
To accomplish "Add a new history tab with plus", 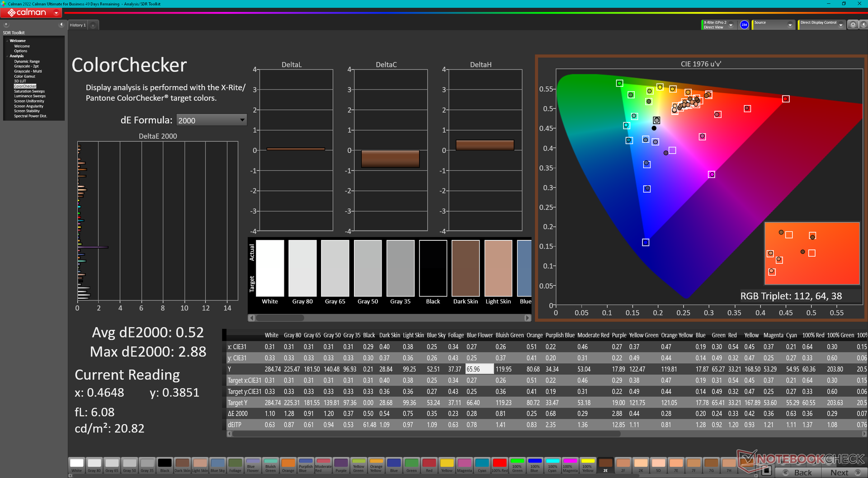I will (x=93, y=25).
